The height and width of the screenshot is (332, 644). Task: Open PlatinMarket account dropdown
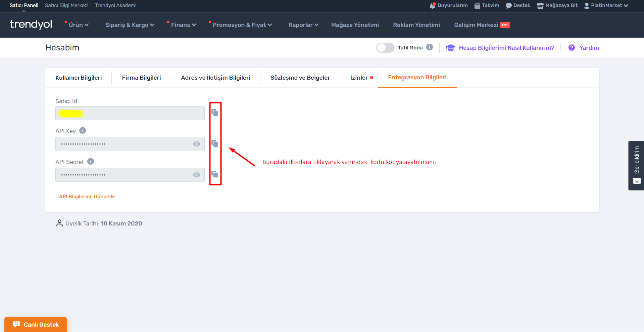606,5
